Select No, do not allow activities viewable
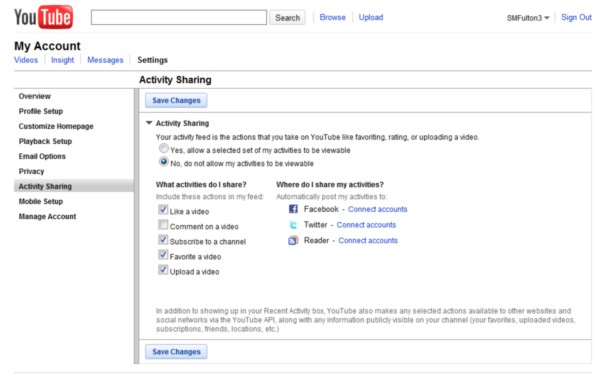600x375 pixels. (164, 161)
